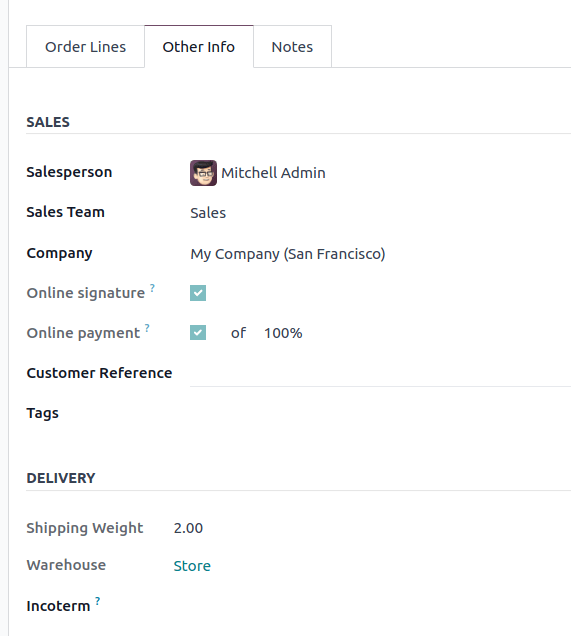Click the empty Tags field
The width and height of the screenshot is (571, 636).
click(380, 413)
